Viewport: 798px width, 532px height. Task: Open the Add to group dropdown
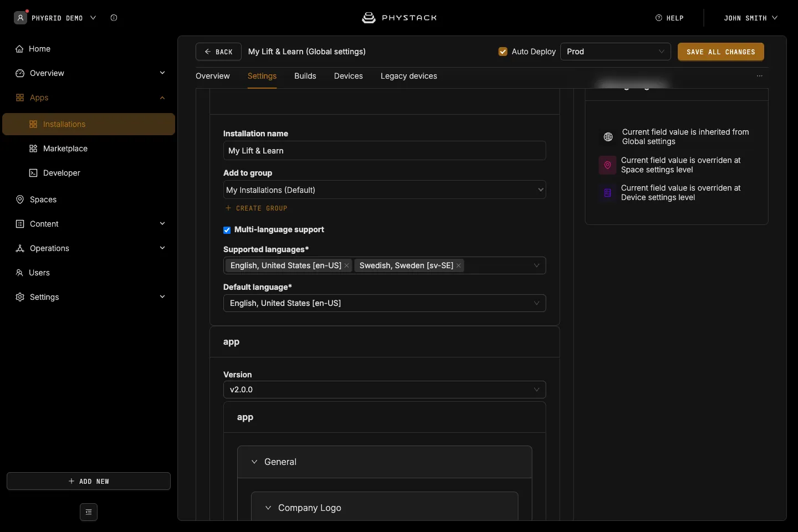385,190
